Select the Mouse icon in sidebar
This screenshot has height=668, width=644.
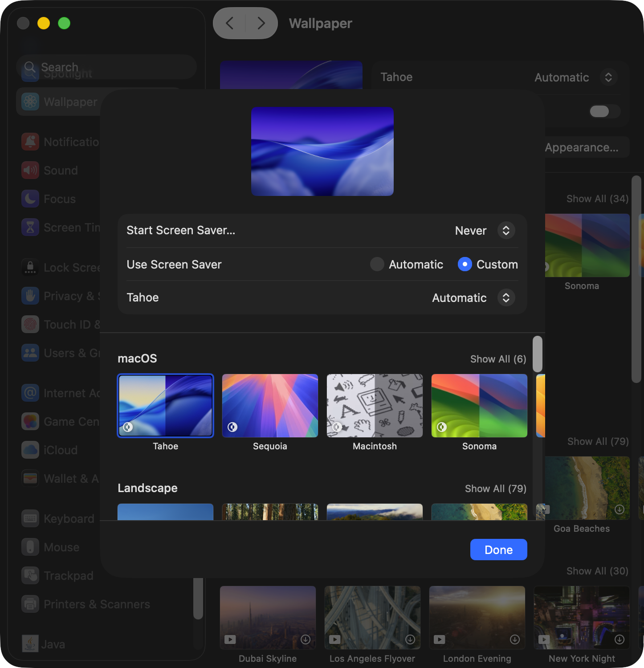(x=30, y=547)
